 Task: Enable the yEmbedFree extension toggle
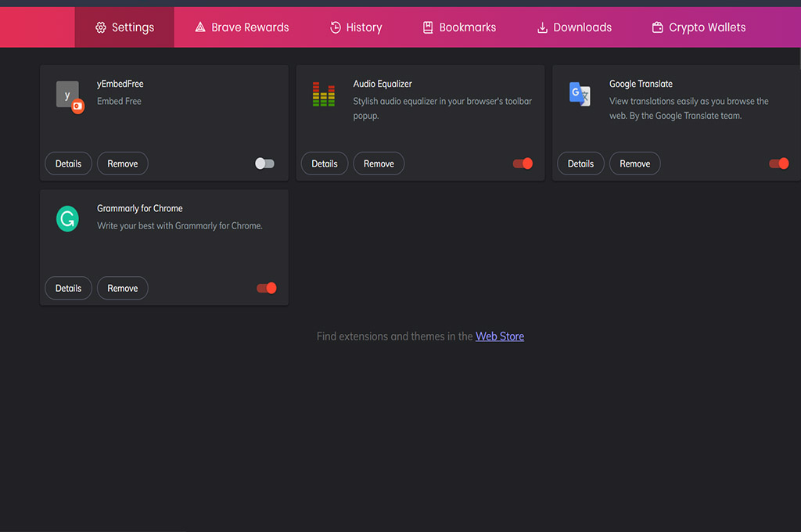pos(265,164)
